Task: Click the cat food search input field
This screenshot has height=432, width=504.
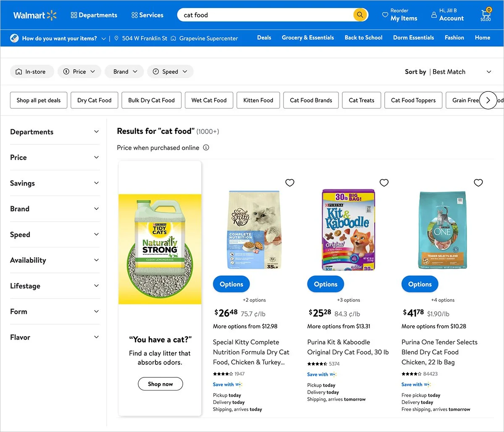Action: pyautogui.click(x=266, y=15)
